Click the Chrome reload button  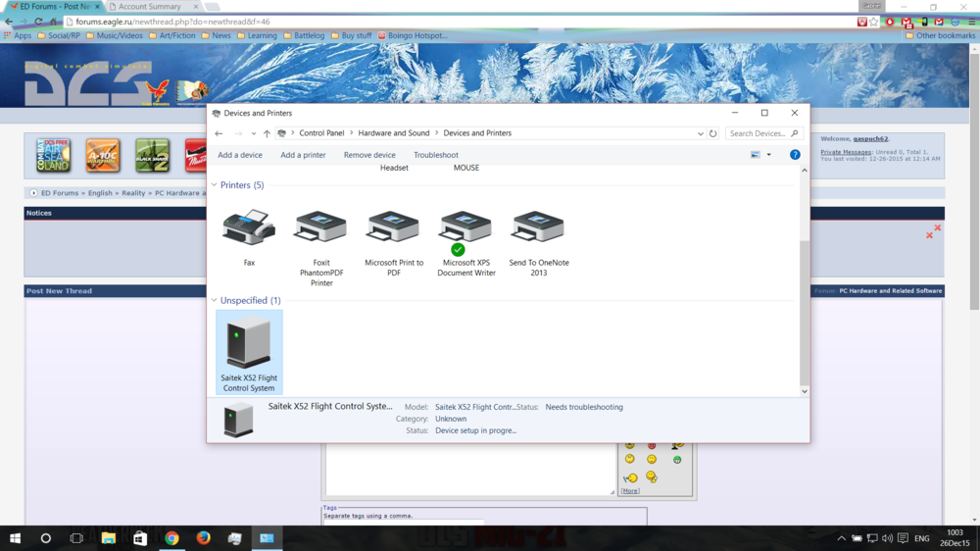[x=39, y=22]
